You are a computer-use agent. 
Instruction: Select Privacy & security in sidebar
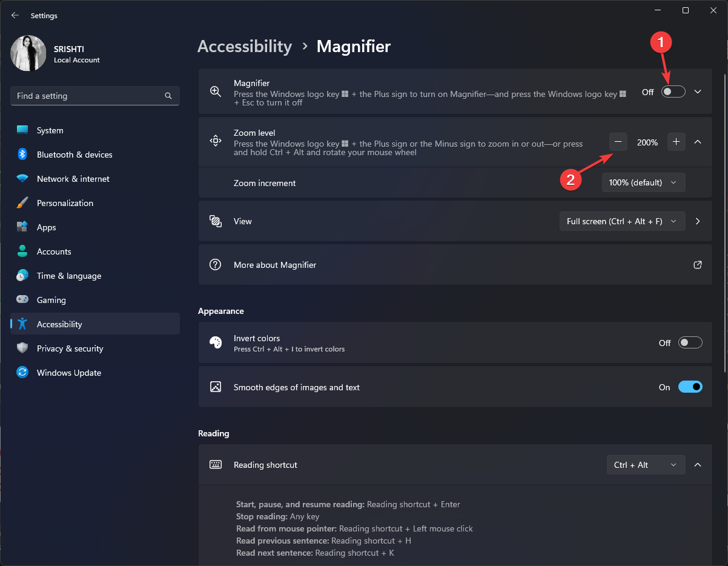pyautogui.click(x=95, y=348)
